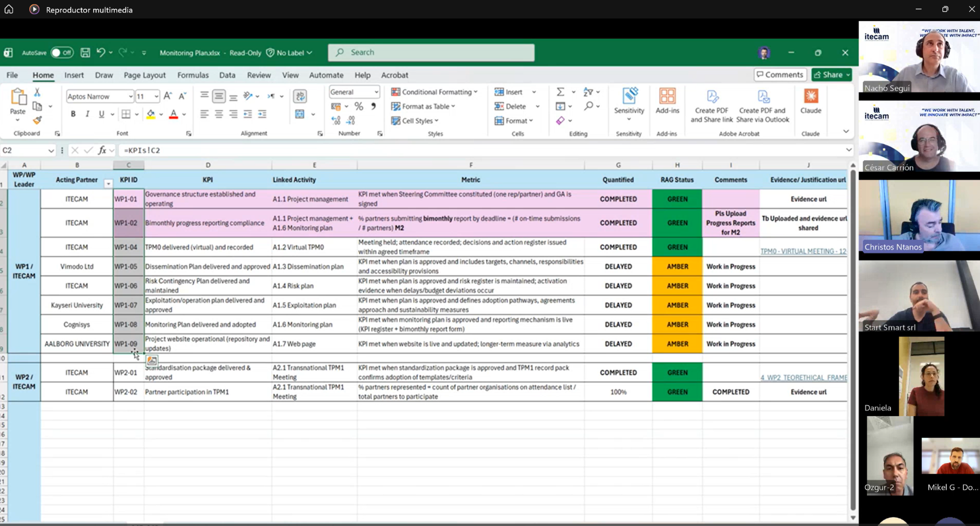Toggle Center horizontal alignment
980x526 pixels.
coord(219,114)
